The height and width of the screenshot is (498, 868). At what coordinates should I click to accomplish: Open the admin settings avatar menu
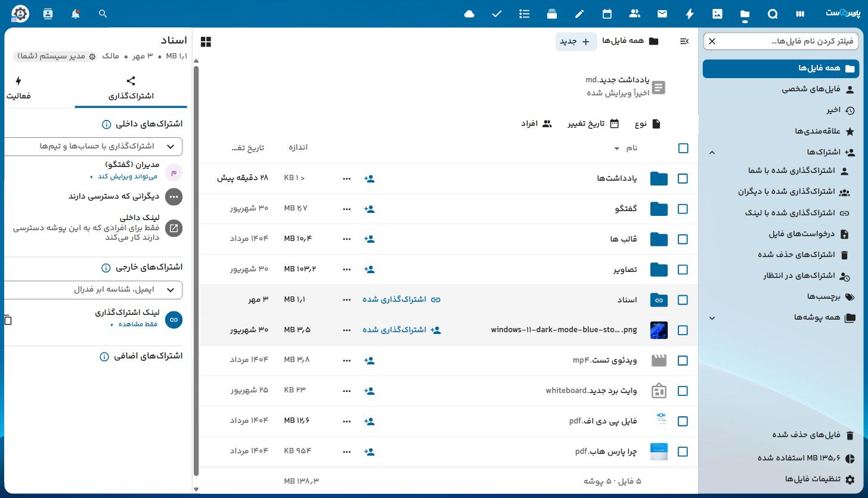pyautogui.click(x=20, y=14)
